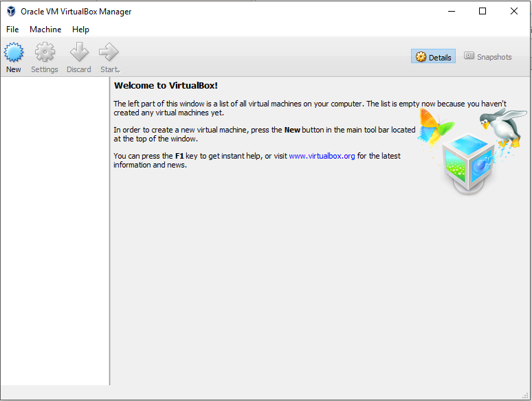Minimize the VirtualBox Manager window

(452, 11)
